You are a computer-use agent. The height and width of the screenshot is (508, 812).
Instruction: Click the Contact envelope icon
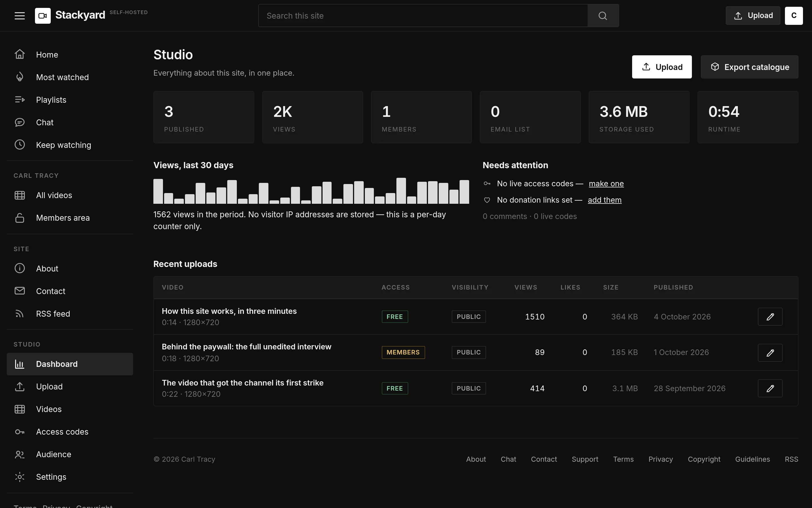tap(20, 291)
